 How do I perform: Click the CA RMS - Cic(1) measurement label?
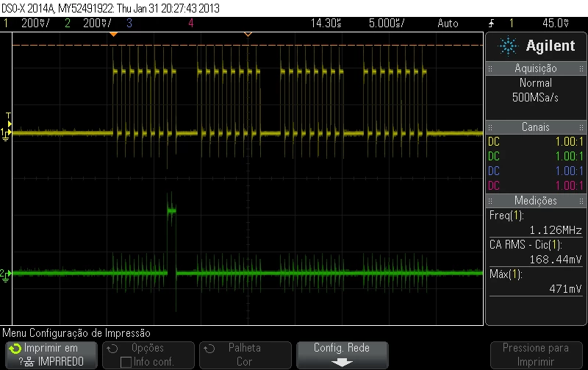pos(526,245)
